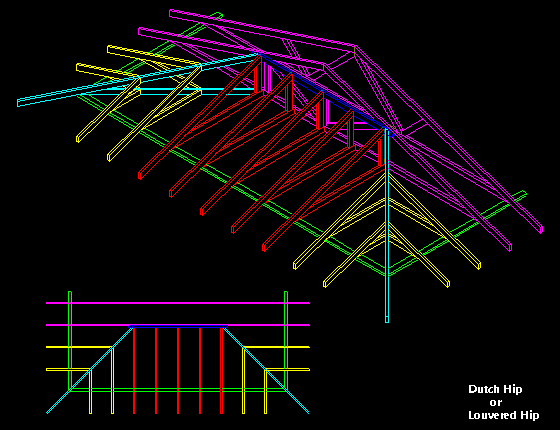Select the right green vertical wall line in plan

[x=286, y=341]
